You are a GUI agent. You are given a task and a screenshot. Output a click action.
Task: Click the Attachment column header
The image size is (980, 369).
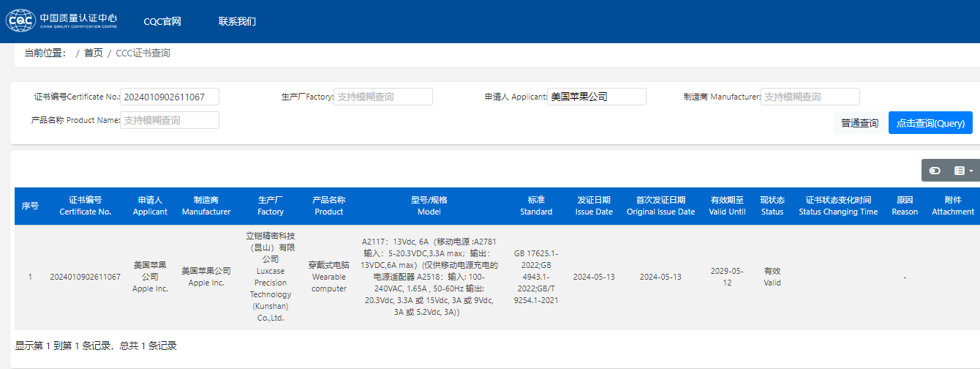952,206
